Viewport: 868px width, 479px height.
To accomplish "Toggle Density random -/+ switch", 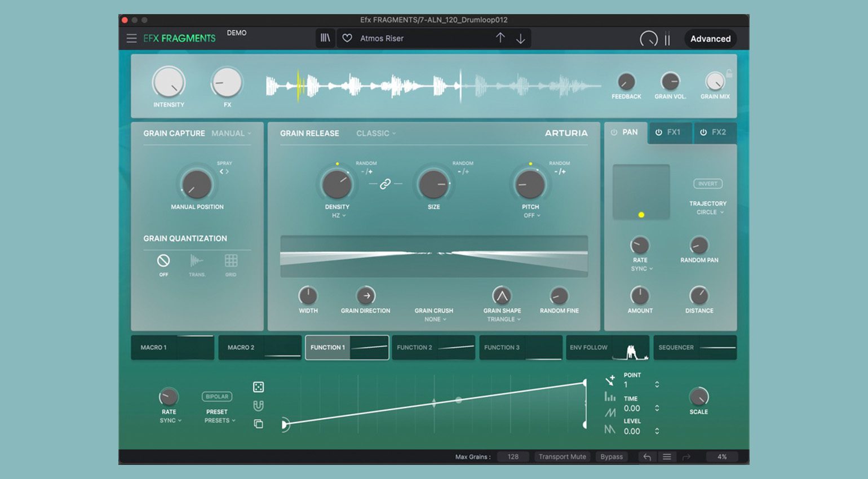I will [367, 171].
